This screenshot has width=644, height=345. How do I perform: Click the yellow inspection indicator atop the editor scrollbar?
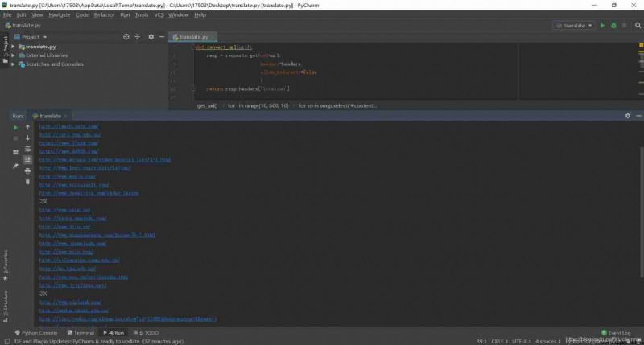tap(641, 45)
